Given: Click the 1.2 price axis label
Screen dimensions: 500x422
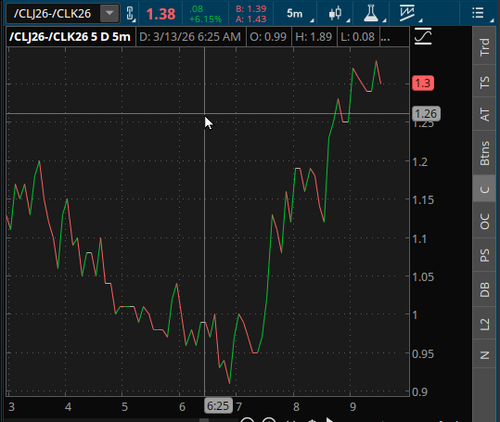Looking at the screenshot, I should click(420, 162).
